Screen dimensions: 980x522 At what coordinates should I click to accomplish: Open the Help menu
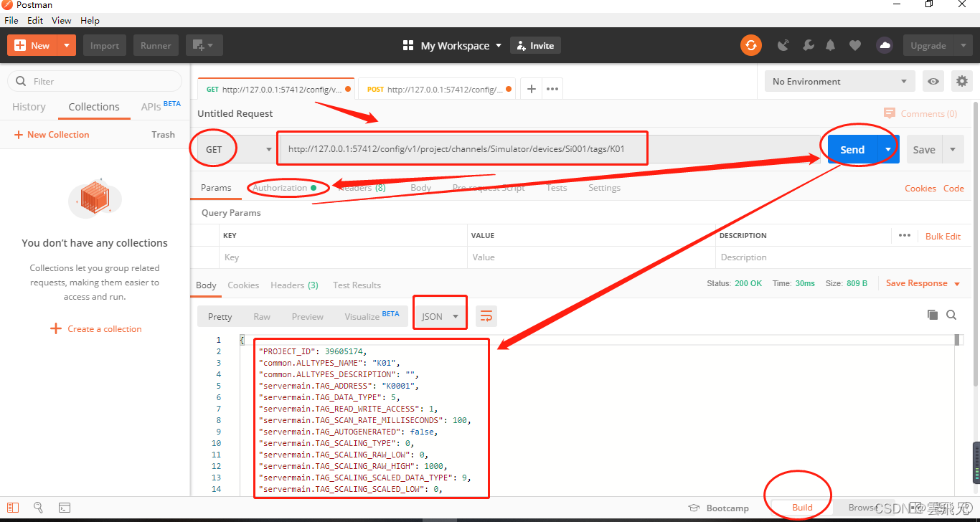pos(90,21)
